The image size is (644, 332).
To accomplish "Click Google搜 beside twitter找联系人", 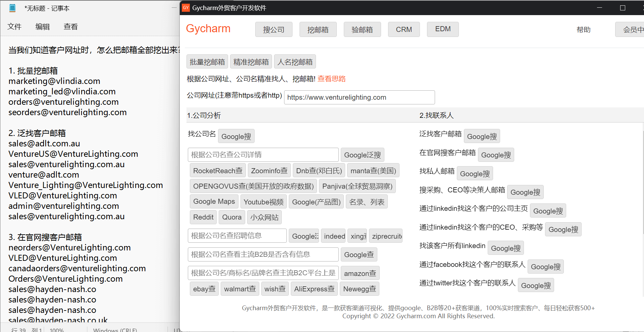I will pos(536,285).
